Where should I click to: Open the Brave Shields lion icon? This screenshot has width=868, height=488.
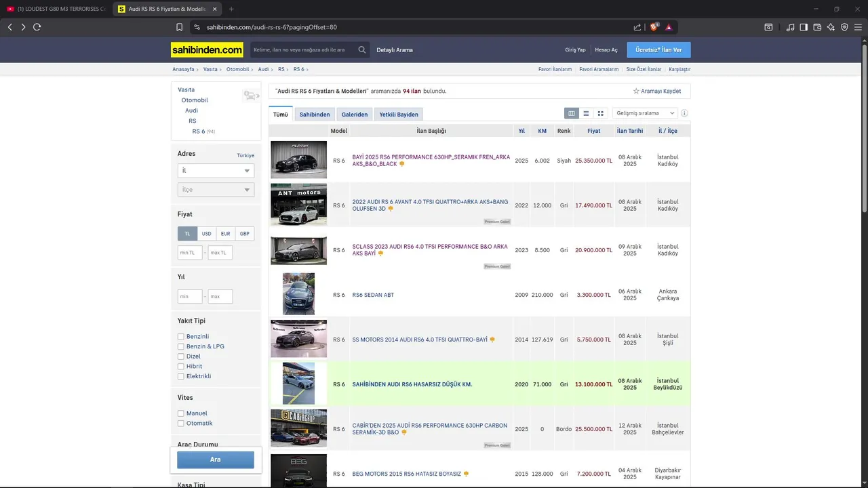[x=654, y=27]
